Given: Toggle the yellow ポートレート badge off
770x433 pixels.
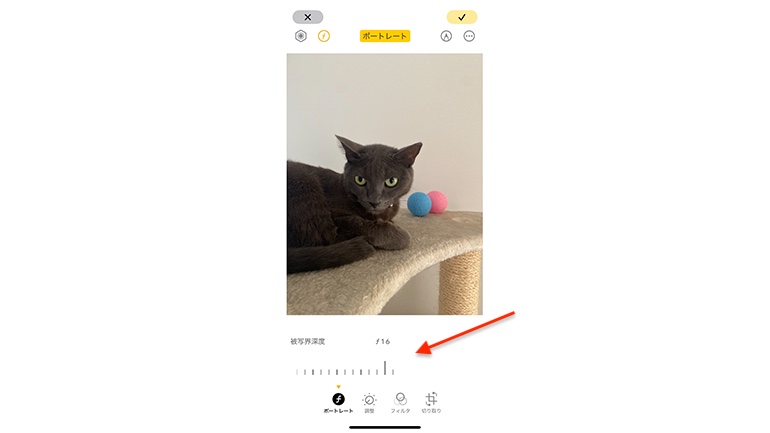Looking at the screenshot, I should 385,36.
